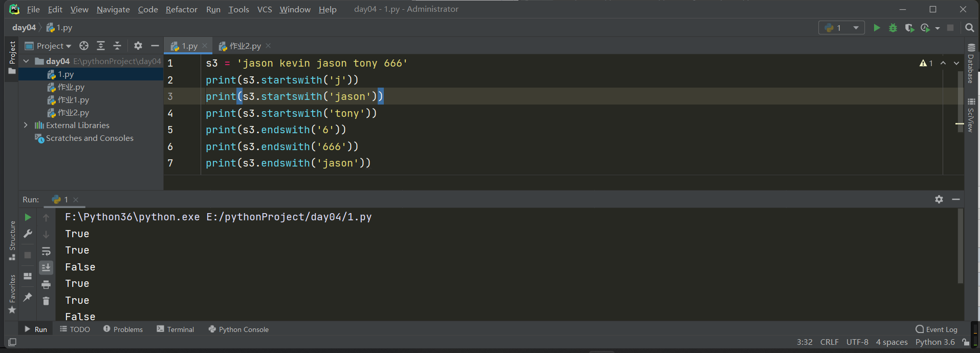Screen dimensions: 980x353
Task: Rerun script with green arrow in Run panel
Action: pyautogui.click(x=28, y=217)
